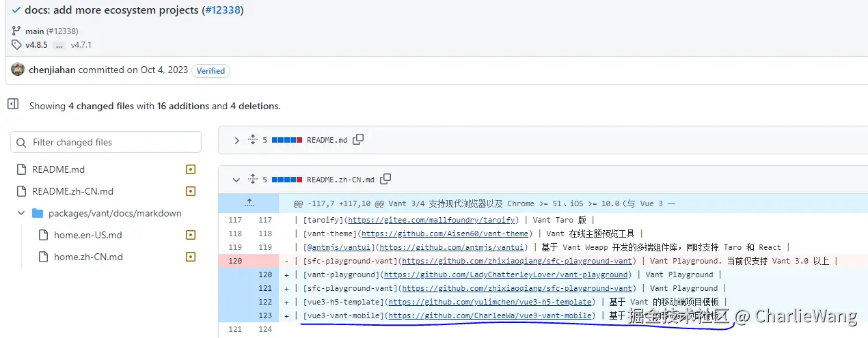Open the vue3-vant-mobile GitHub URL
This screenshot has height=338, width=868.
pyautogui.click(x=490, y=315)
